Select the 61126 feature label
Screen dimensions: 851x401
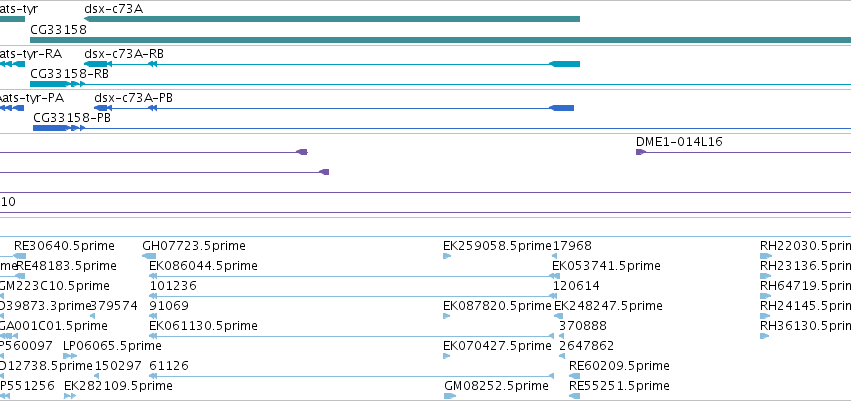point(169,366)
